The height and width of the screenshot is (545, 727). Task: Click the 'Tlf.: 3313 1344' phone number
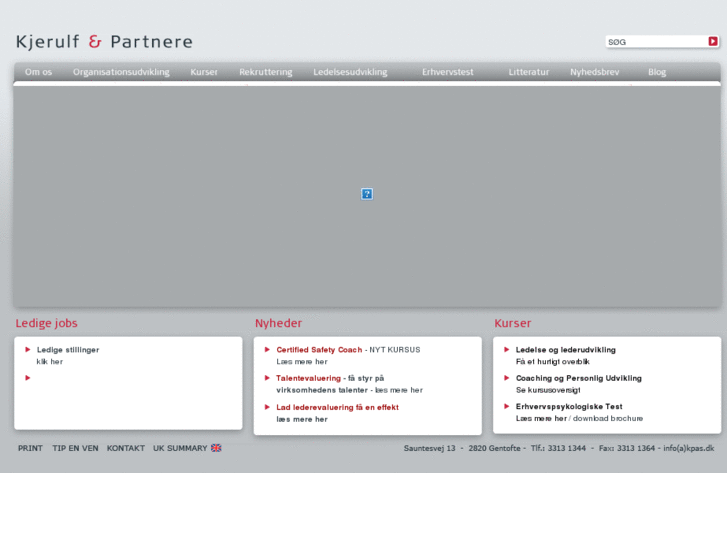coord(558,448)
